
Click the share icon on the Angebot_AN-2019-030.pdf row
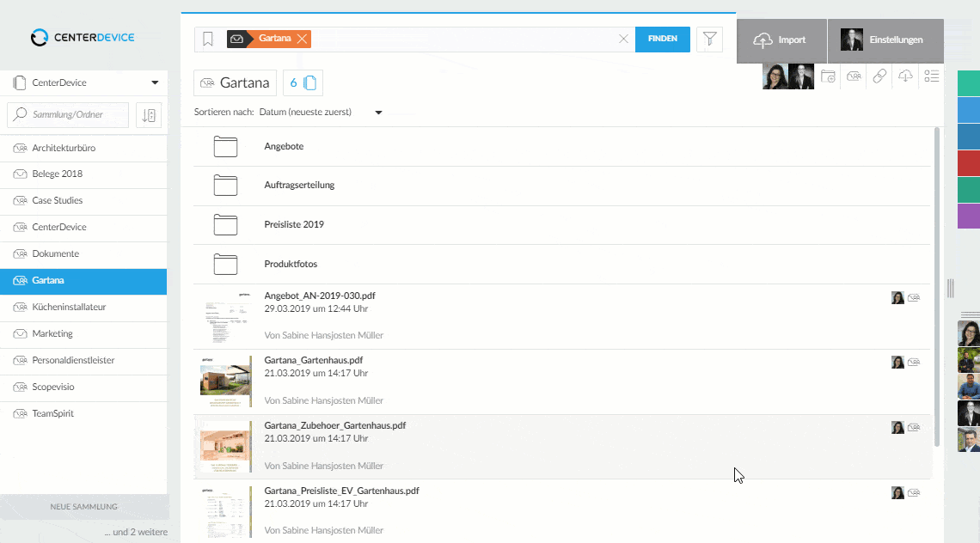click(914, 298)
